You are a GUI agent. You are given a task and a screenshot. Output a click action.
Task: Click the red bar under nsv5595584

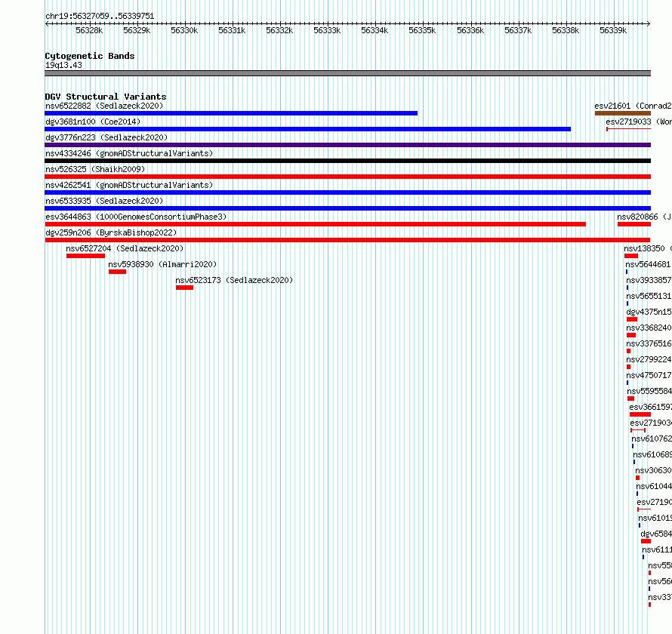pos(631,399)
